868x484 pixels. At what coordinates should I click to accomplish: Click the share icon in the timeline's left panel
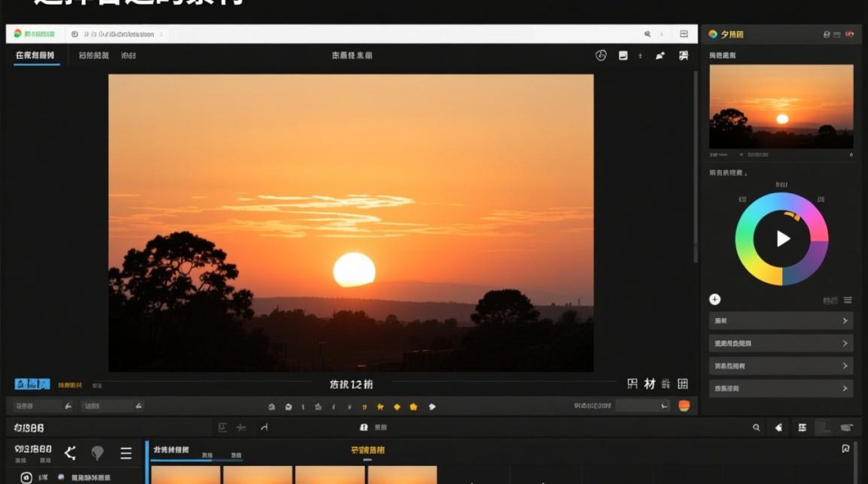coord(70,453)
